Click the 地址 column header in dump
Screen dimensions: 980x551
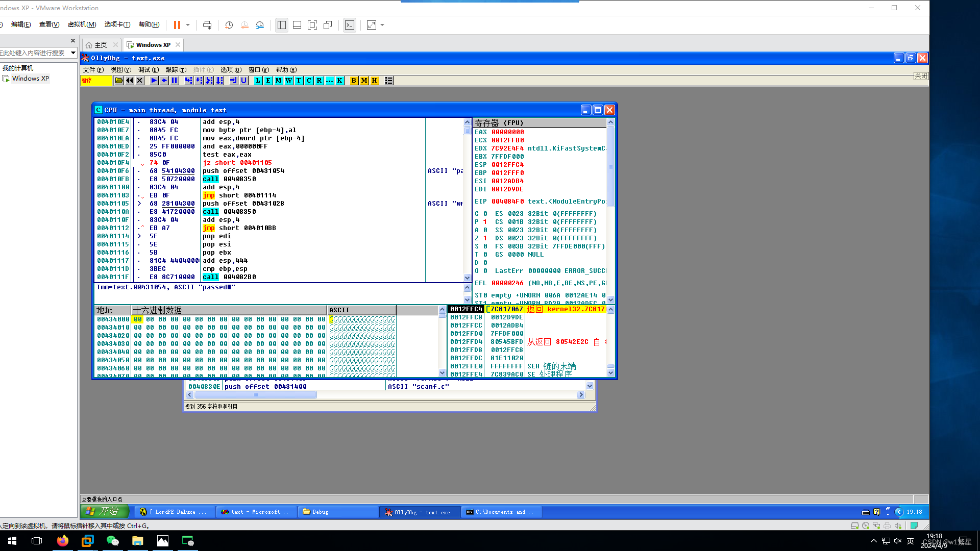(113, 310)
